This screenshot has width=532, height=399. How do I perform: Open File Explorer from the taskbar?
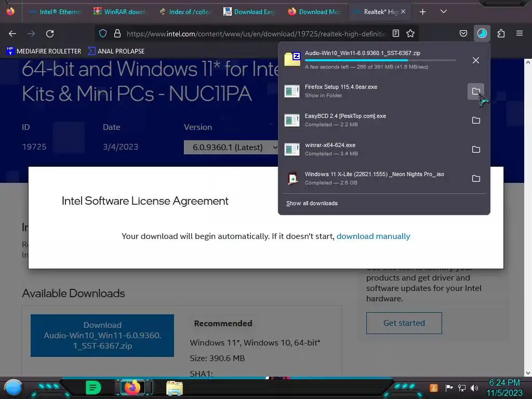[175, 388]
